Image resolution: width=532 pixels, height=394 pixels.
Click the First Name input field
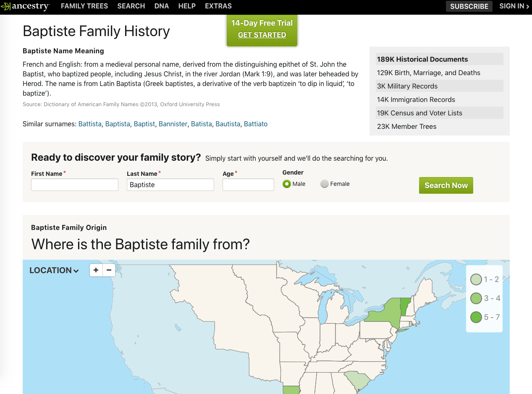[x=75, y=185]
